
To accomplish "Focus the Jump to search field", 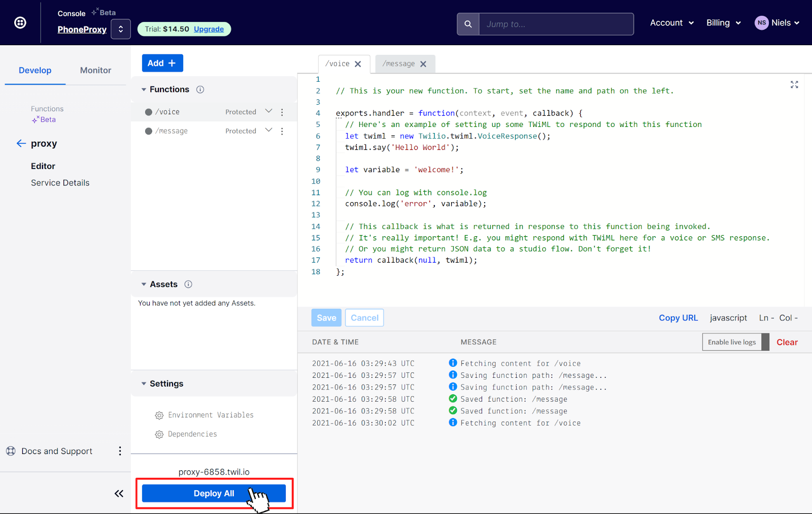I will point(556,24).
